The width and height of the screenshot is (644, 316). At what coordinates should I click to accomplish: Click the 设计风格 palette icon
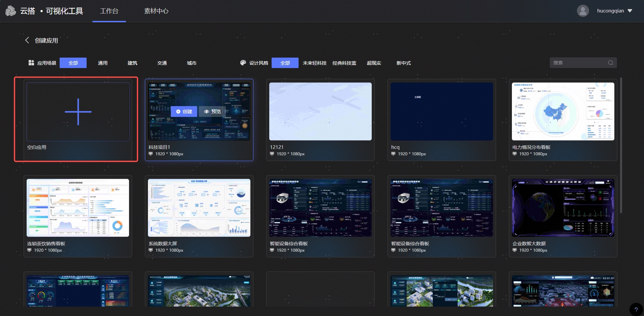tap(243, 63)
